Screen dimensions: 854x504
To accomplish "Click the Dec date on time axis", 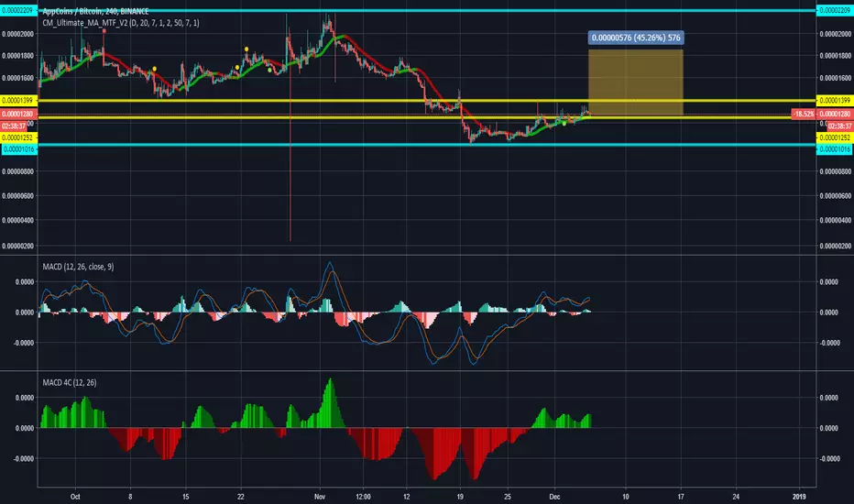I will pos(554,497).
